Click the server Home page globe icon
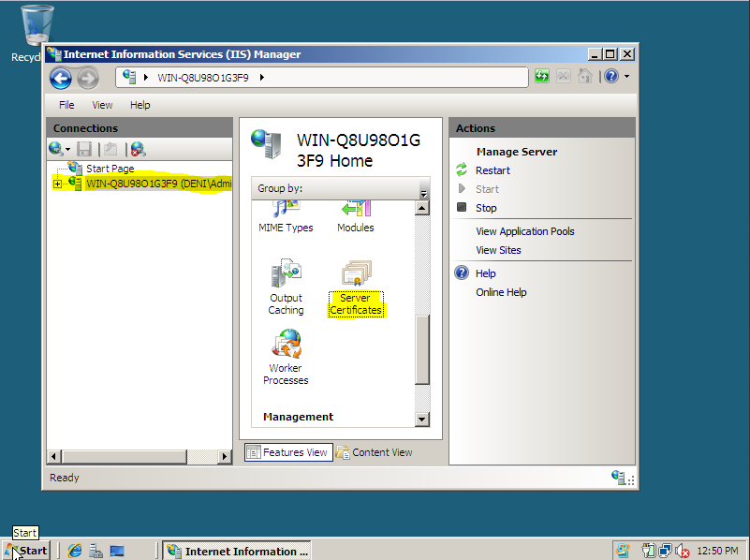Image resolution: width=750 pixels, height=560 pixels. (267, 144)
